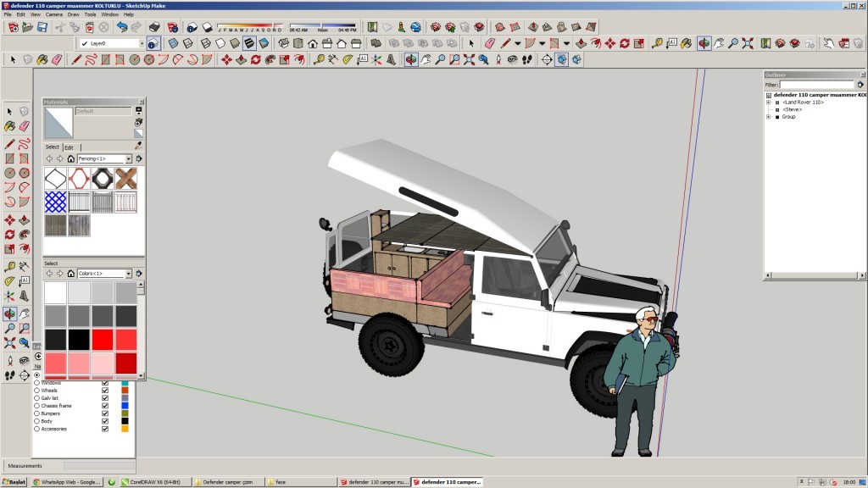This screenshot has width=868, height=488.
Task: Toggle visibility checkbox for Wheels layer
Action: tap(105, 391)
